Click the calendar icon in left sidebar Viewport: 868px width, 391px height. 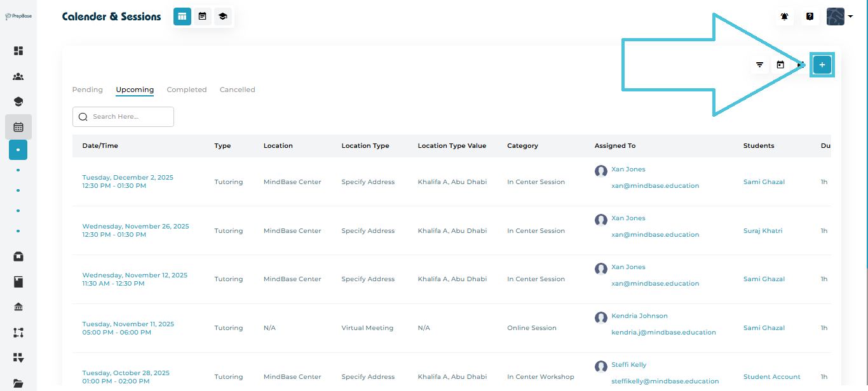[x=18, y=127]
